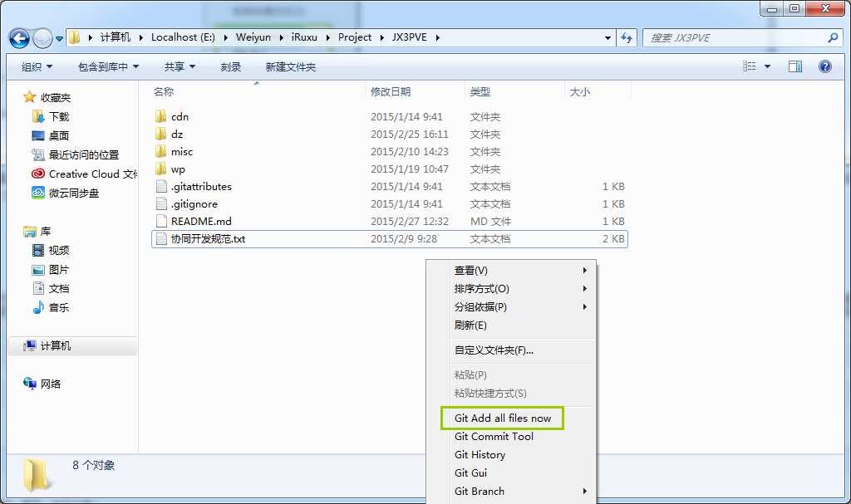Viewport: 851px width, 504px height.
Task: Toggle the preview pane icon
Action: pyautogui.click(x=795, y=66)
